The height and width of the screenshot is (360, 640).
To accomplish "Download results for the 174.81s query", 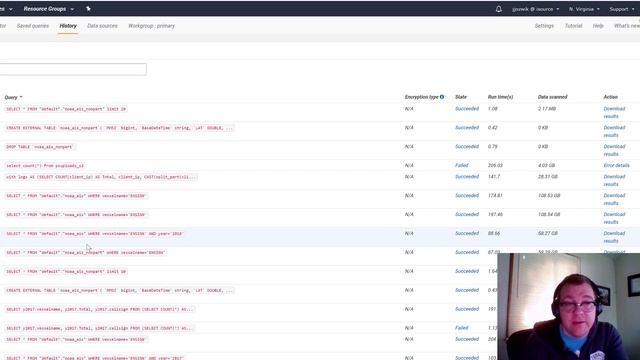I will (x=614, y=199).
